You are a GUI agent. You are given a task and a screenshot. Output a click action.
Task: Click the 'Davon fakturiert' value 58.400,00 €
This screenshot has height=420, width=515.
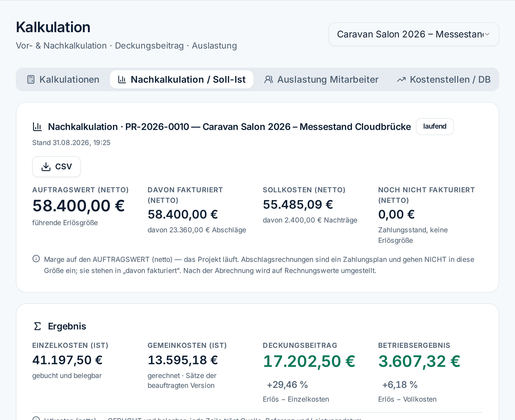pos(183,214)
